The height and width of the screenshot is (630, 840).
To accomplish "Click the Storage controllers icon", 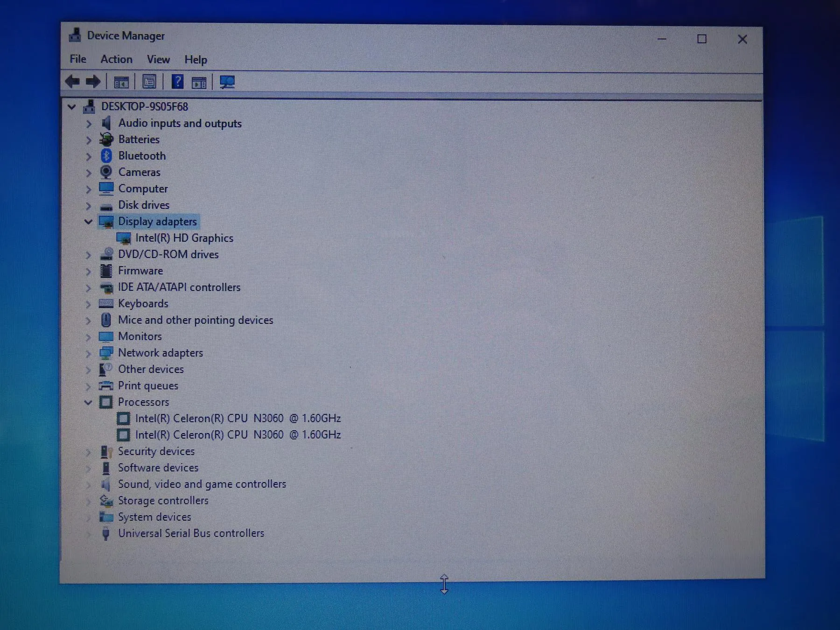I will click(106, 501).
